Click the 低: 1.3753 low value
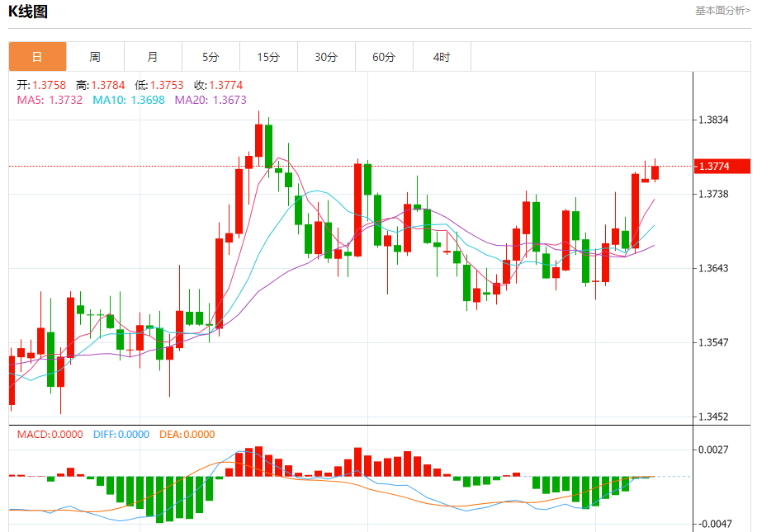 (x=159, y=86)
